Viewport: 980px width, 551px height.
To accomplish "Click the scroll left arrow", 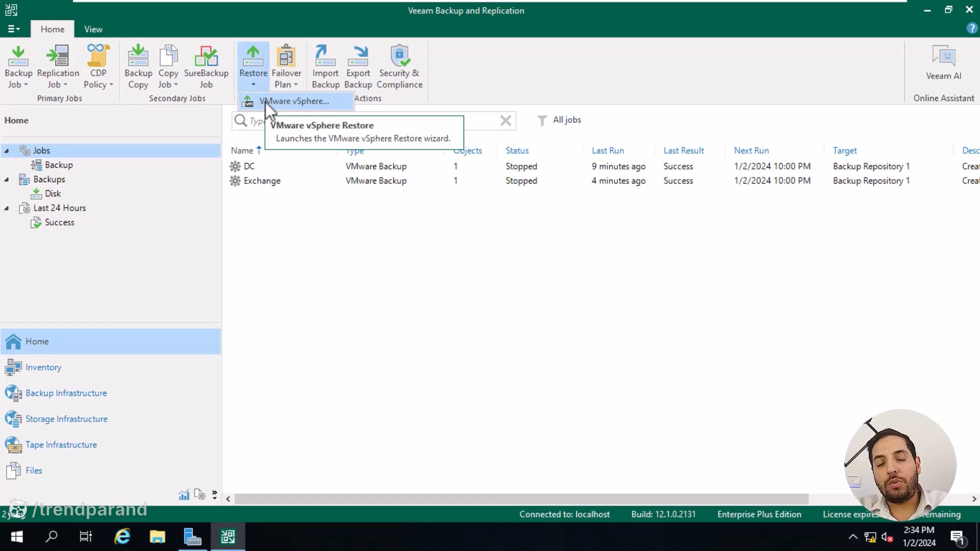I will [228, 499].
